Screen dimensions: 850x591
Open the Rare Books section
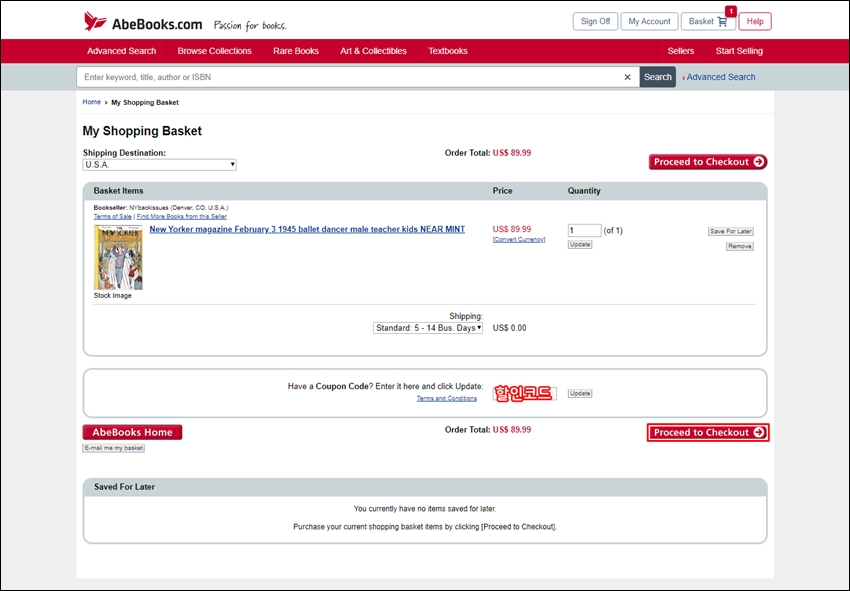(296, 51)
